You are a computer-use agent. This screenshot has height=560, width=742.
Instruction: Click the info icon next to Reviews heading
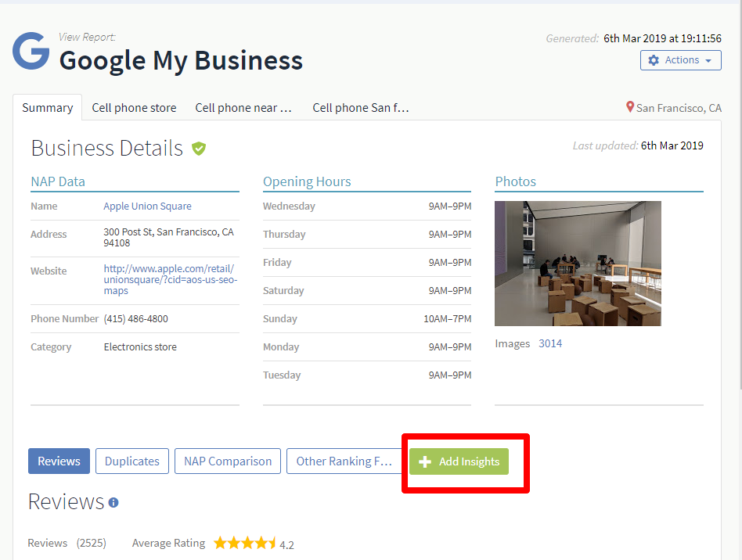[x=113, y=503]
